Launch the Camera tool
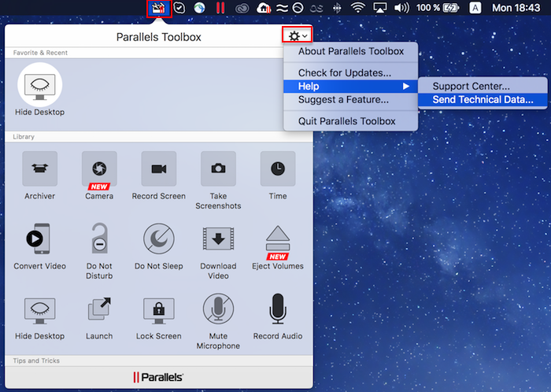551x392 pixels. pos(99,168)
